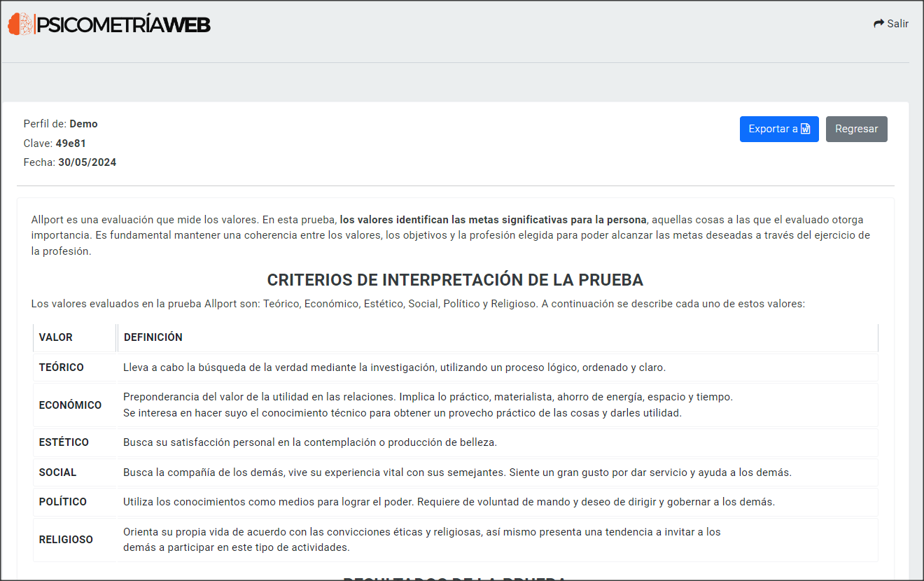Click the Criterios de Interpretación heading
924x581 pixels.
tap(455, 280)
